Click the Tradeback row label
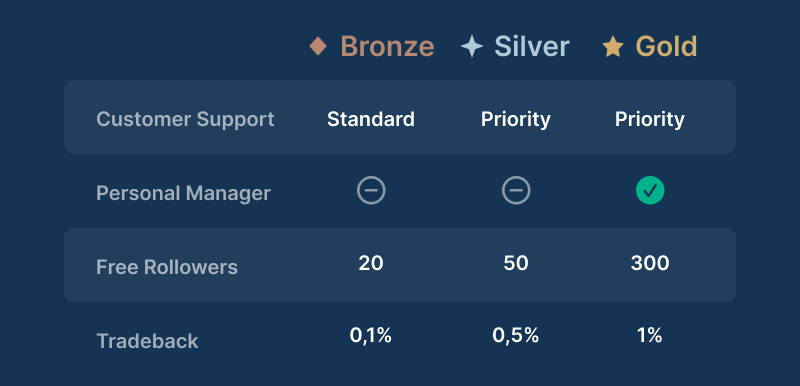This screenshot has height=386, width=800. coord(147,341)
